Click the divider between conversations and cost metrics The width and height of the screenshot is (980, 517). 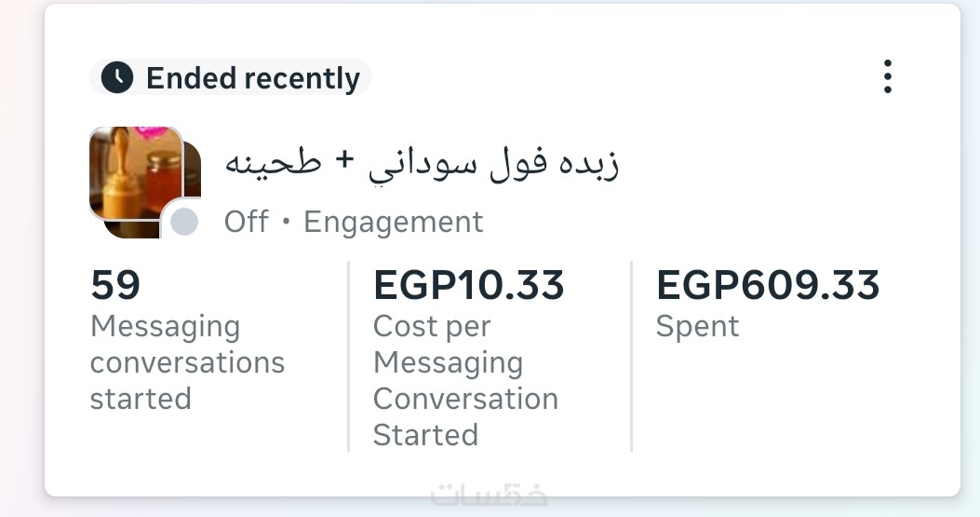click(349, 356)
